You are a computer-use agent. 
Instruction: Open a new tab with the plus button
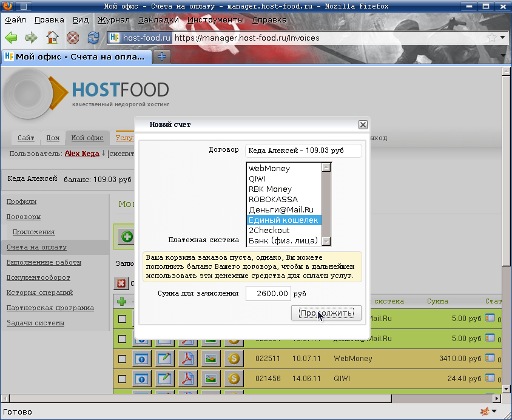point(161,56)
